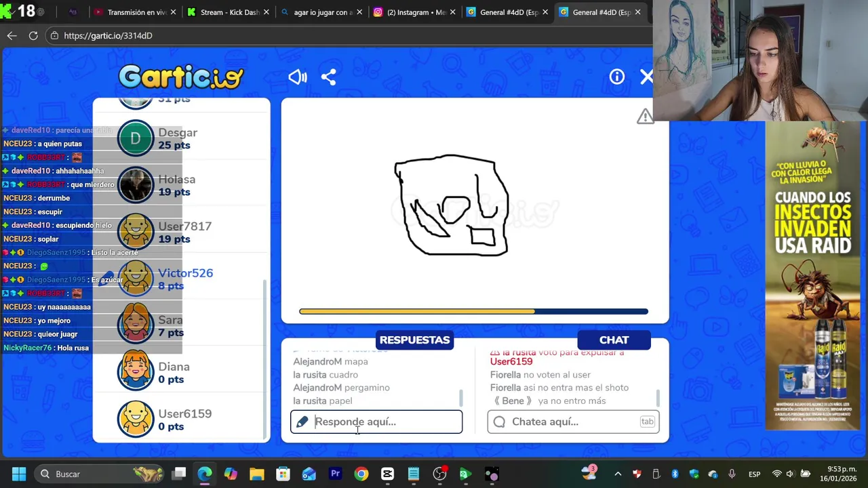The image size is (868, 488).
Task: Reload the Gartic page
Action: pyautogui.click(x=33, y=35)
